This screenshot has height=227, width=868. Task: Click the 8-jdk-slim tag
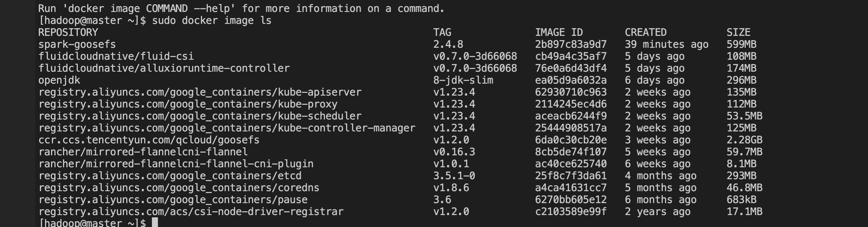tap(463, 81)
